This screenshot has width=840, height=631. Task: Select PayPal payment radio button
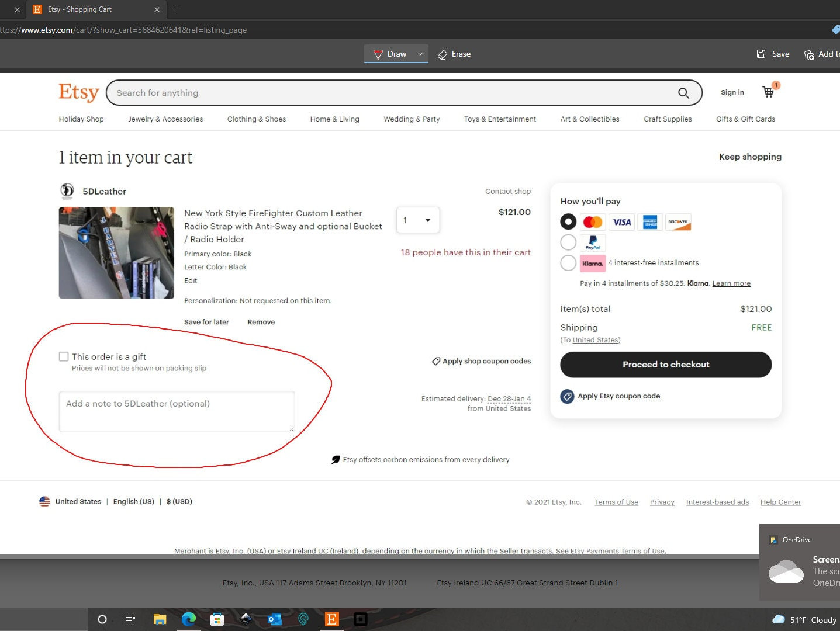[568, 242]
